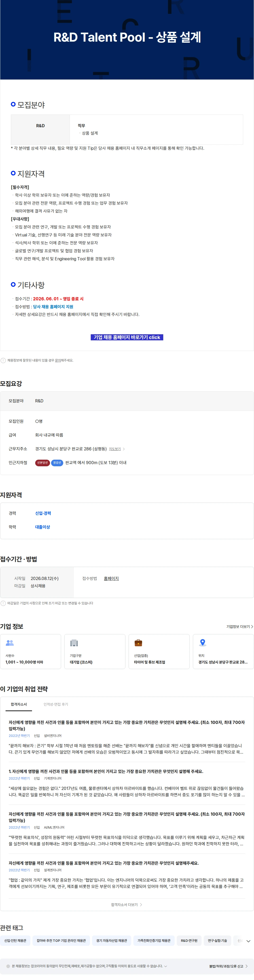The image size is (254, 980).
Task: Open the 기업정보 더보기 link
Action: [239, 627]
